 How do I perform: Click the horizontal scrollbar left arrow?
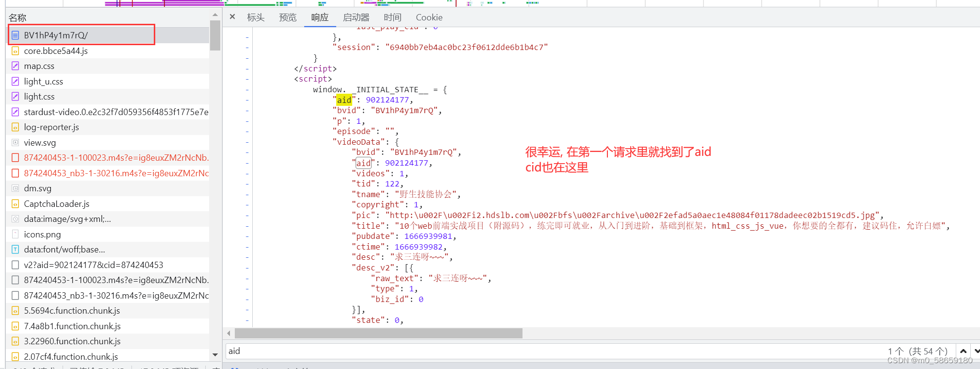(x=229, y=333)
